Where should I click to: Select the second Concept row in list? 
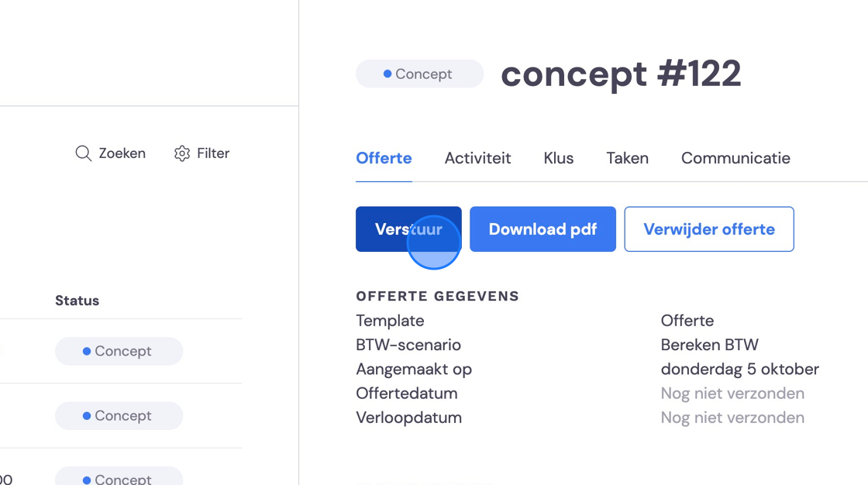pyautogui.click(x=119, y=416)
